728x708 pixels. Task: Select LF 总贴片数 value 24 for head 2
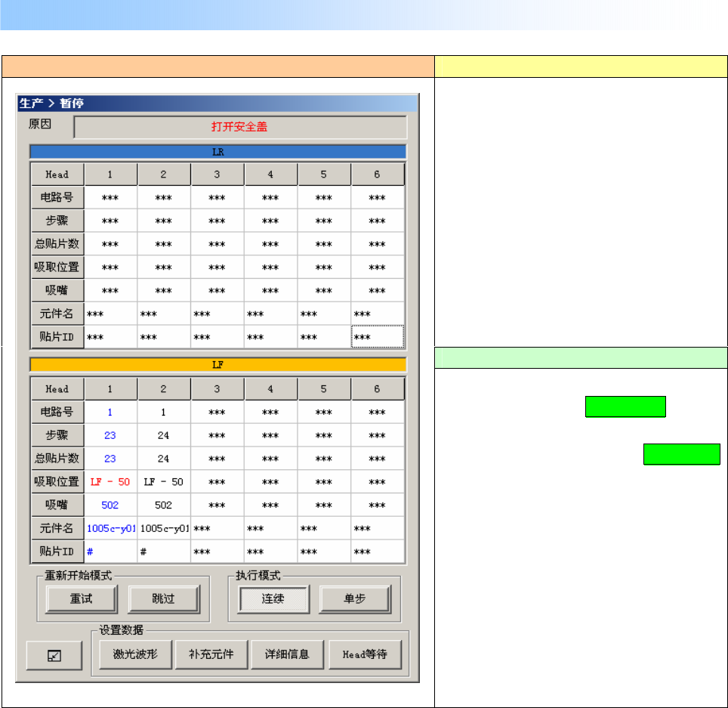[x=163, y=459]
